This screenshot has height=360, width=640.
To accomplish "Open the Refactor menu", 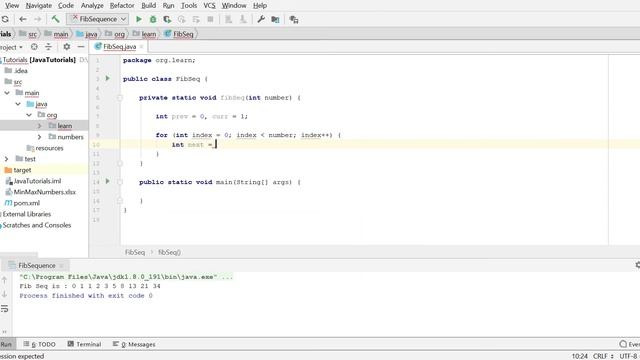I will [x=122, y=6].
